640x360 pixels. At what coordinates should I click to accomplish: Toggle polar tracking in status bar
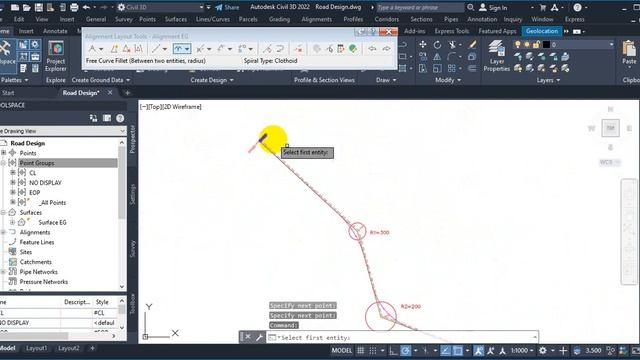tap(405, 350)
